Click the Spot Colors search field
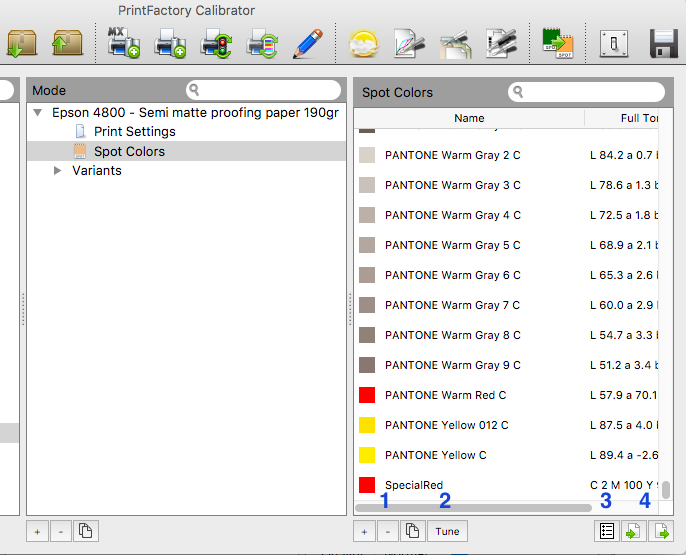This screenshot has width=686, height=555. click(586, 92)
